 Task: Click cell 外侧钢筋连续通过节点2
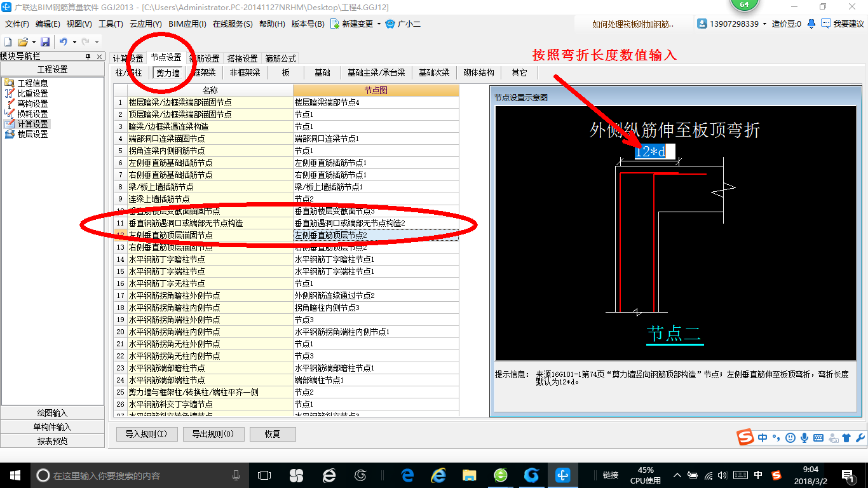(x=376, y=295)
